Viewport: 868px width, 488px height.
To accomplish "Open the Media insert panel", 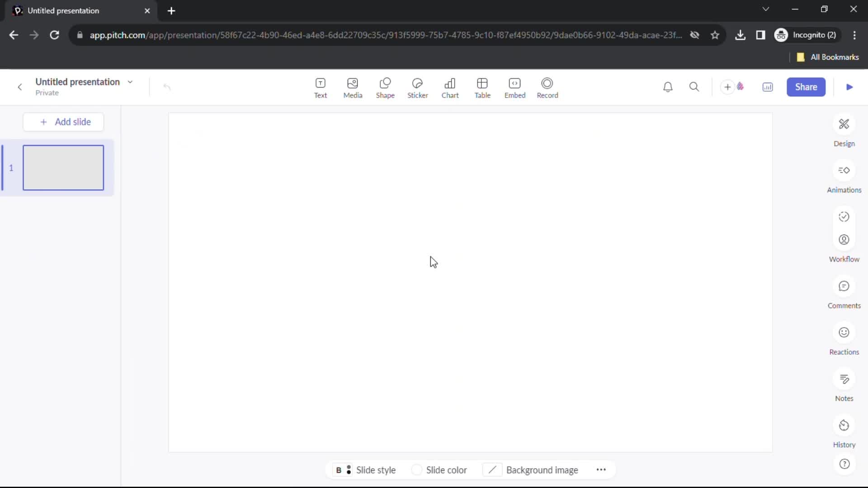I will coord(352,87).
